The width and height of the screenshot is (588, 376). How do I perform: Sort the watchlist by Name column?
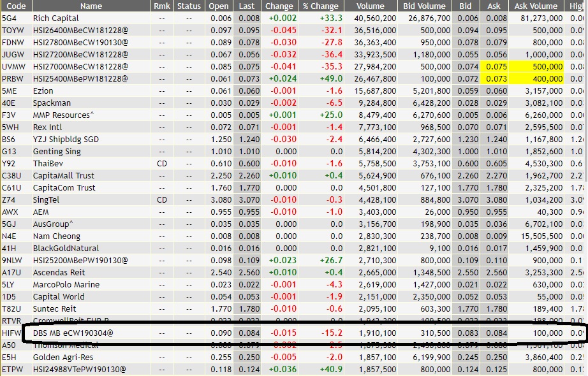point(91,6)
